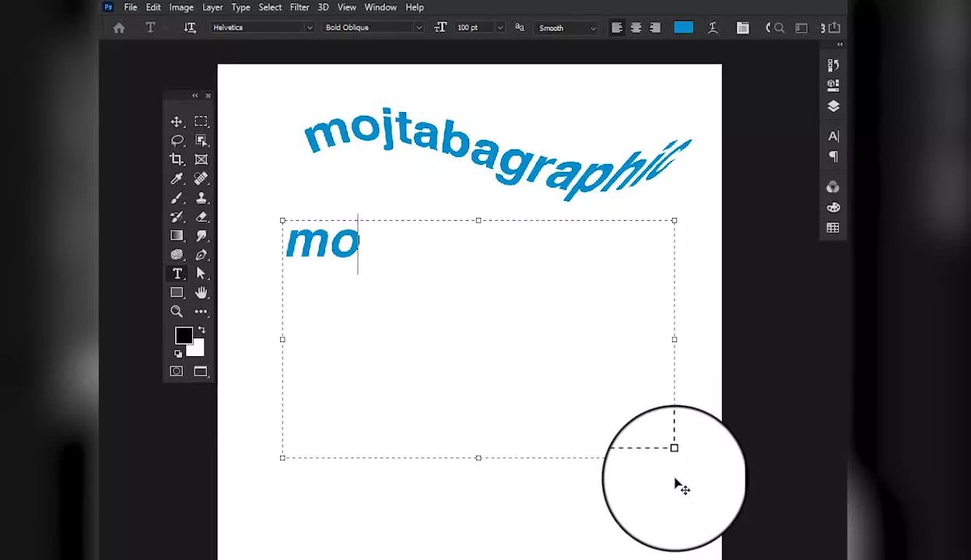Open the Type menu

240,7
